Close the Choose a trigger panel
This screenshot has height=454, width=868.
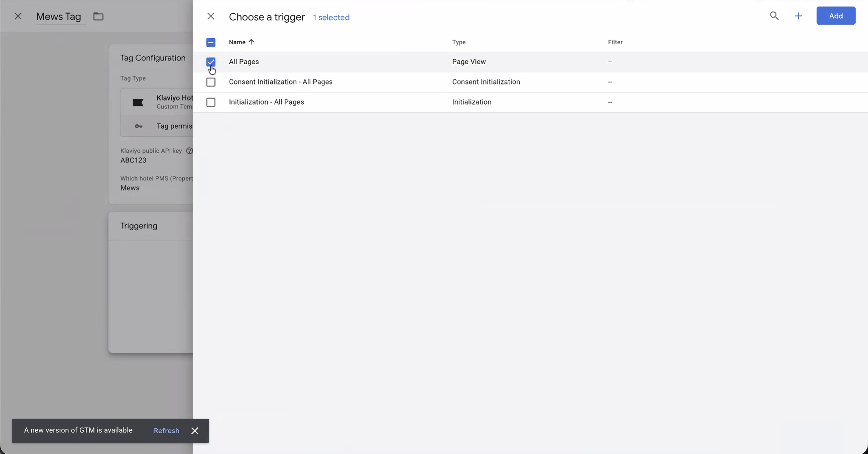coord(211,16)
